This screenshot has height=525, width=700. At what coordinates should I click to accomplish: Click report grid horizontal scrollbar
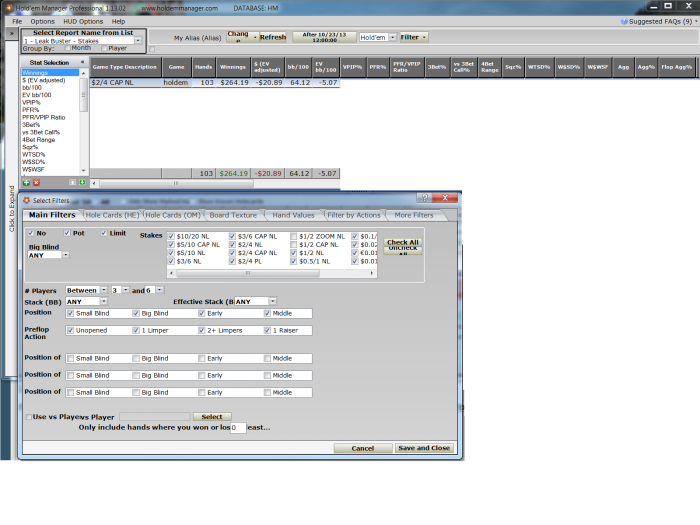(x=176, y=183)
